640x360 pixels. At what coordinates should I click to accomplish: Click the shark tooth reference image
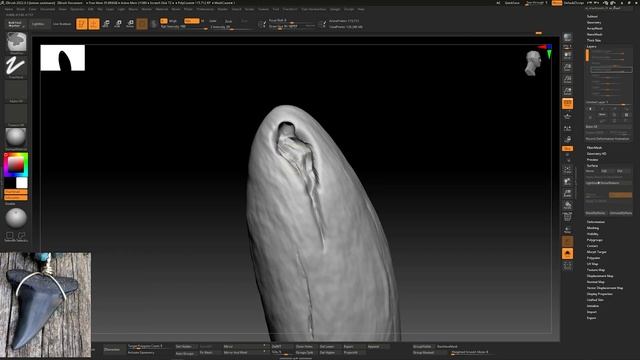tap(46, 304)
